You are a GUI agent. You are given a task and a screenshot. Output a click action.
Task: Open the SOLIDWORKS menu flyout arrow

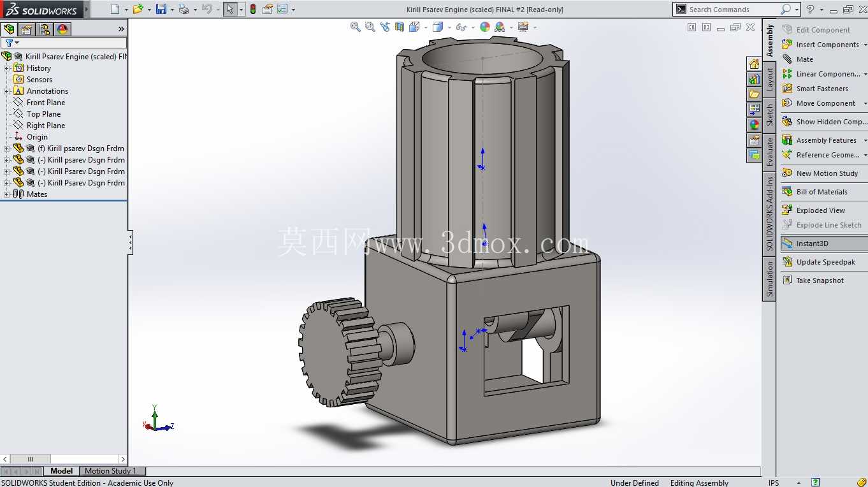pyautogui.click(x=87, y=10)
